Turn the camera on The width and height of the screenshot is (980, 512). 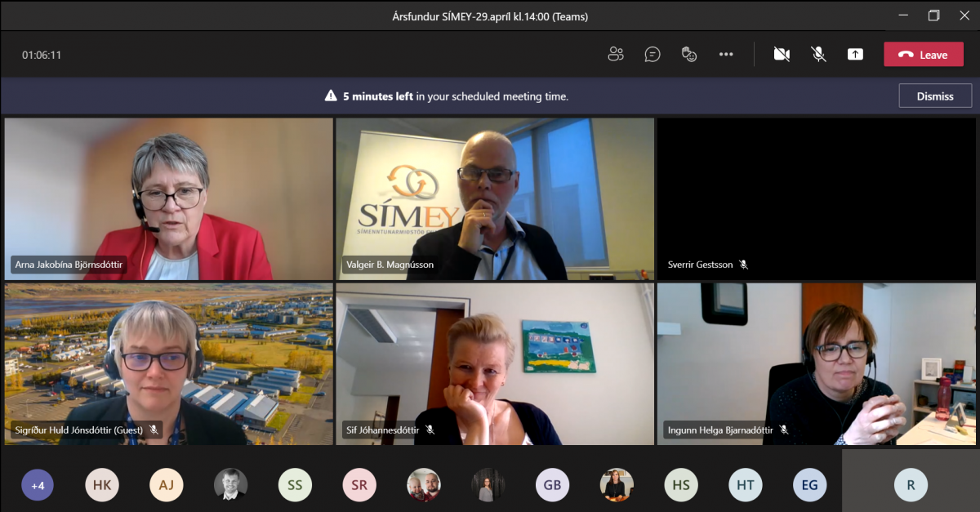(782, 55)
